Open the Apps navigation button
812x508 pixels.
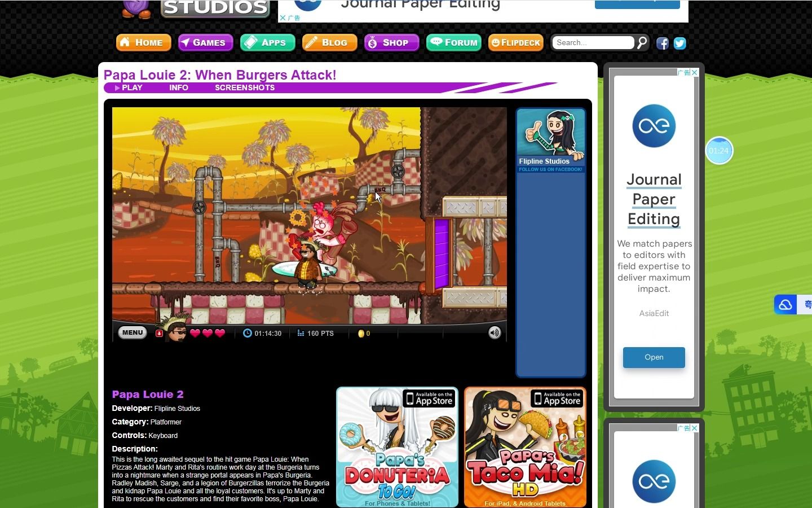click(267, 42)
